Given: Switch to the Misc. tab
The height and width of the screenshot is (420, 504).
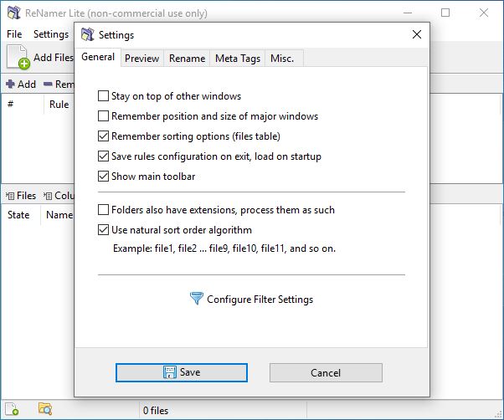Looking at the screenshot, I should coord(282,59).
